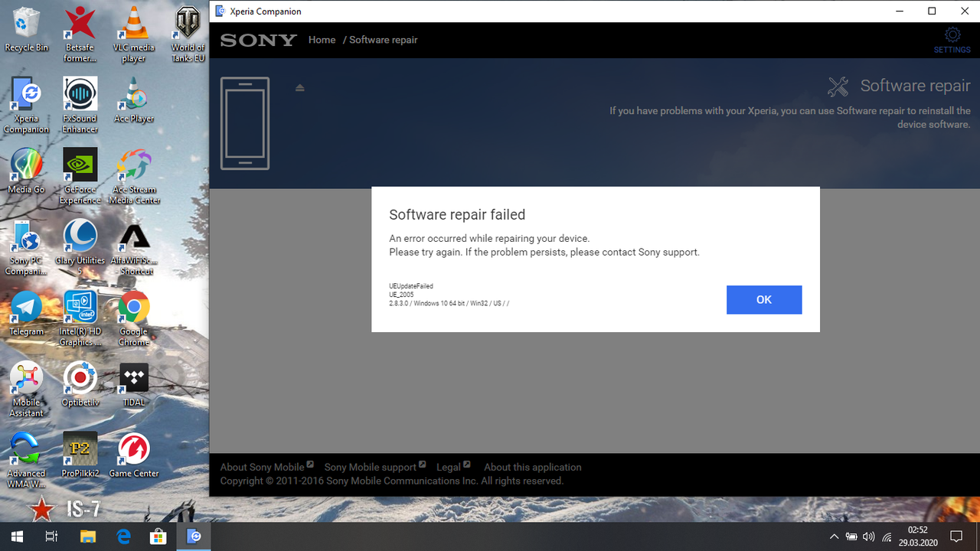980x551 pixels.
Task: Open the Wi-Fi network tray icon
Action: 887,537
